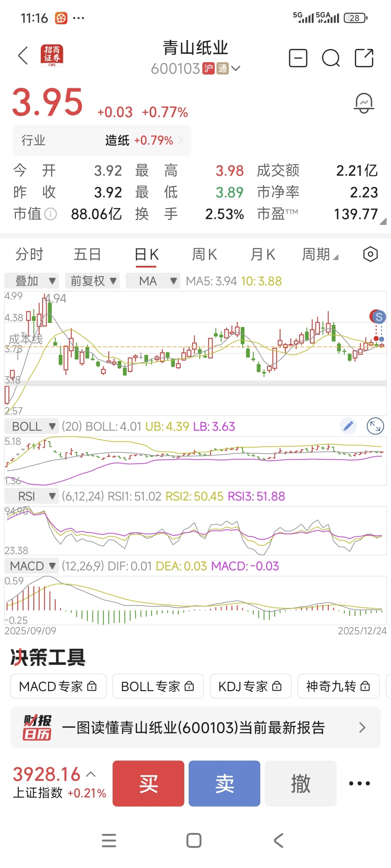Tap the back arrow at top left
This screenshot has height=868, width=391.
(23, 56)
